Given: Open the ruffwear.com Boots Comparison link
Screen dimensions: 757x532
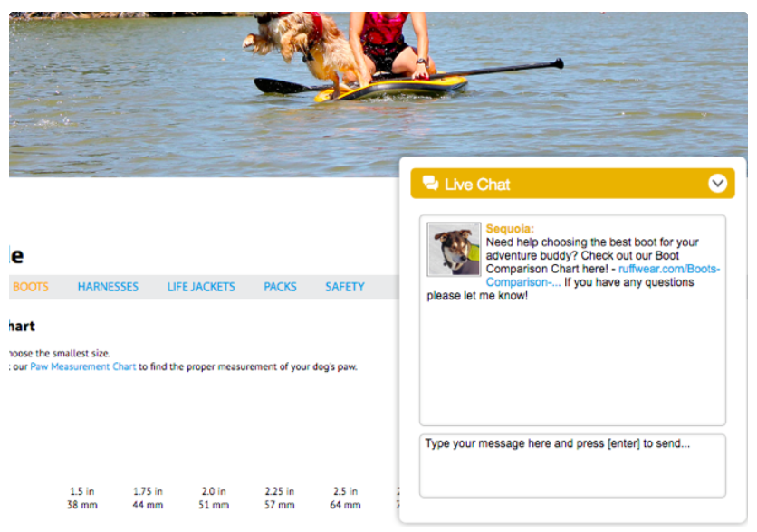Looking at the screenshot, I should (x=669, y=269).
